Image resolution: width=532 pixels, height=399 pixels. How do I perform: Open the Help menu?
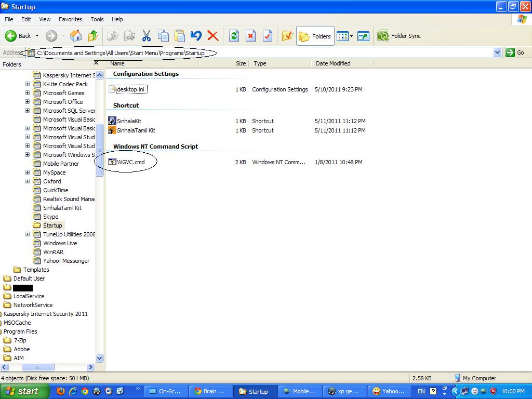(x=117, y=19)
